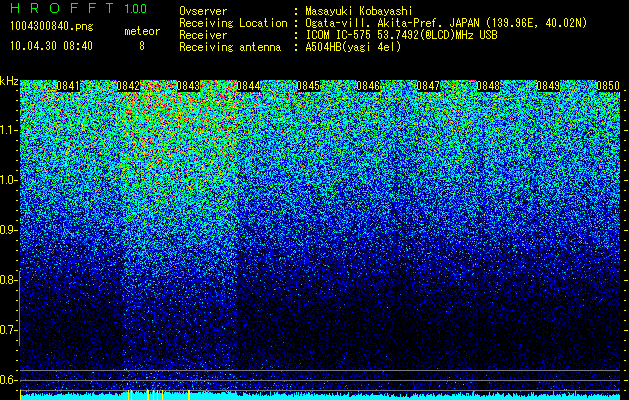629x400 pixels.
Task: Select the Ogata-vill. Akita-Pref. JAPAN location text
Action: point(446,23)
